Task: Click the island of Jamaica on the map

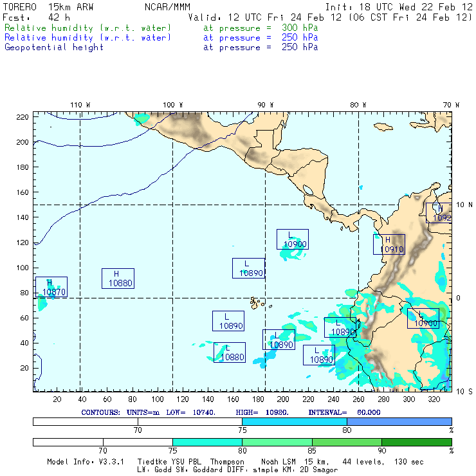Action: [383, 127]
